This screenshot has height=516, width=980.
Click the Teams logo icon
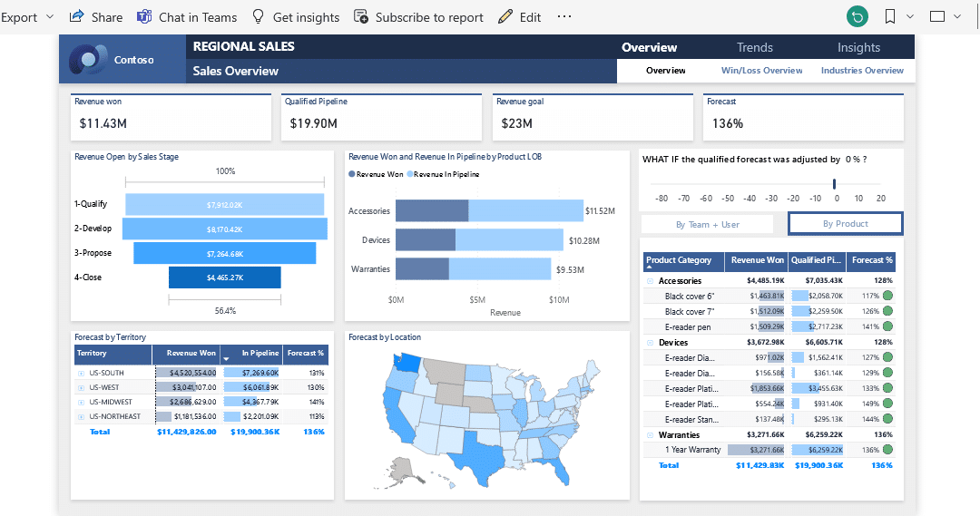tap(144, 17)
